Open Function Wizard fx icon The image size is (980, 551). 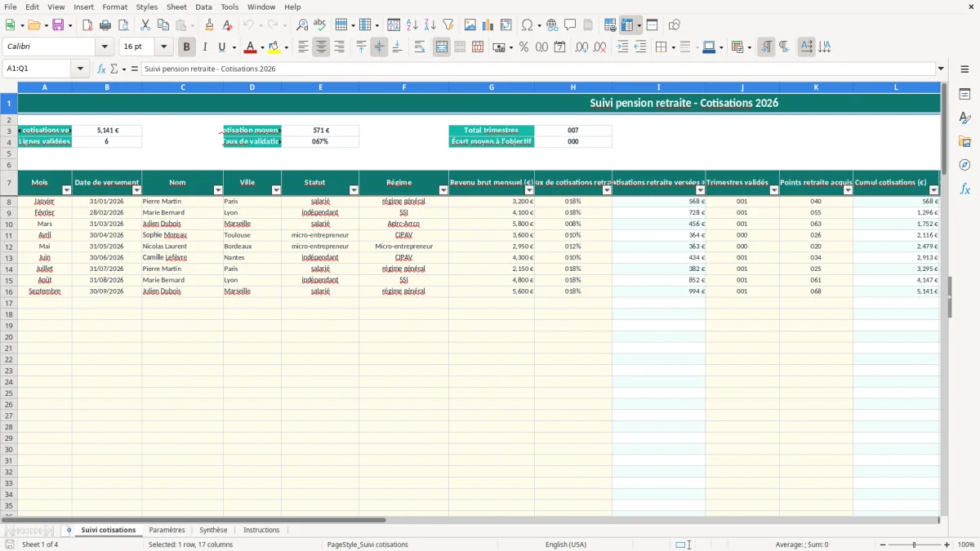pyautogui.click(x=101, y=69)
